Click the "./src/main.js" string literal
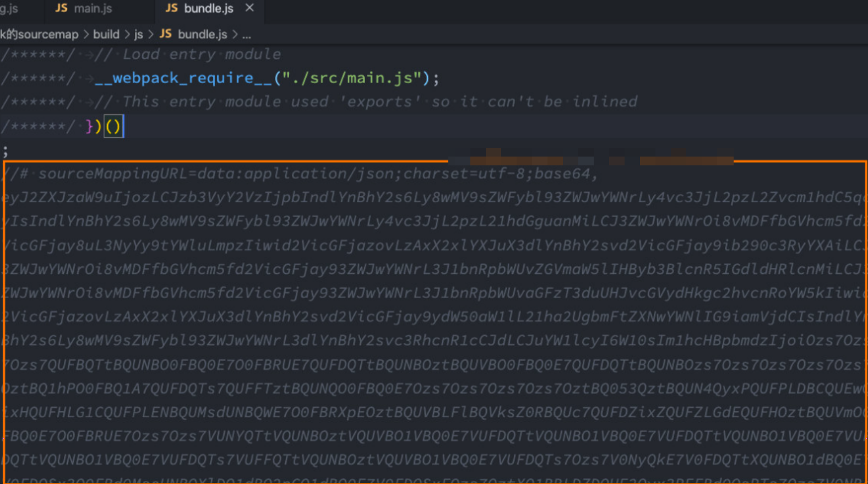This screenshot has width=868, height=484. [352, 78]
